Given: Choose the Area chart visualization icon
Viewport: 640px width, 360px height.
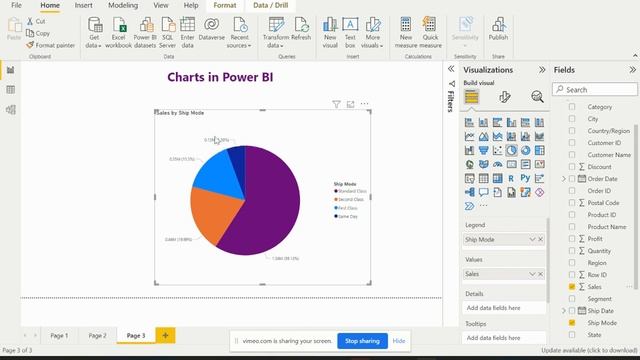Looking at the screenshot, I should coord(484,136).
